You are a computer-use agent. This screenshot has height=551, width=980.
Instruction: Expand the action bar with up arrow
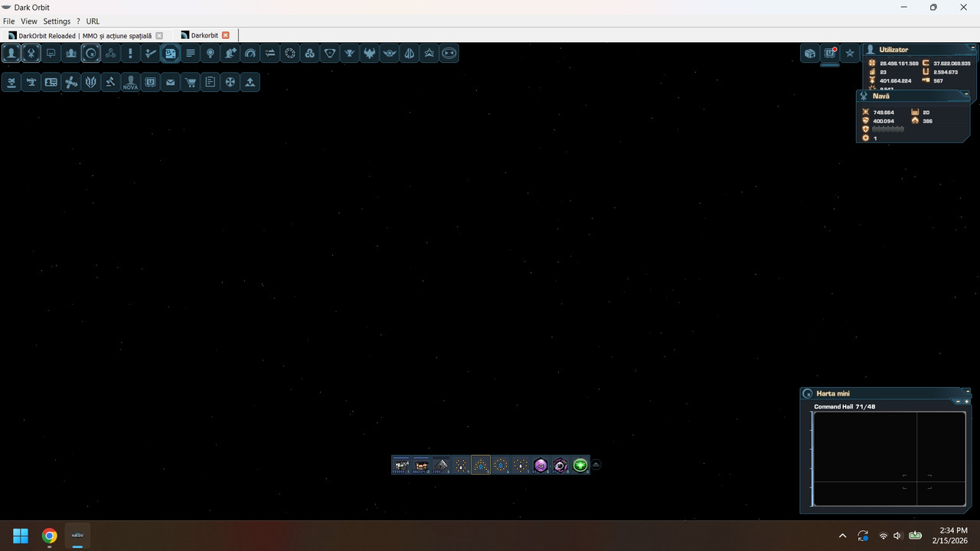click(x=596, y=465)
